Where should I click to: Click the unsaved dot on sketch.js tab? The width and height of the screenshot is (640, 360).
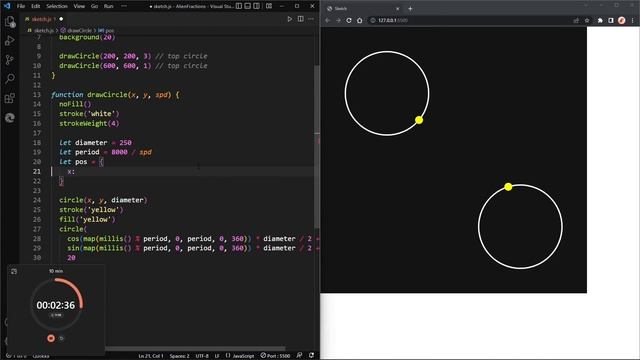[x=61, y=19]
